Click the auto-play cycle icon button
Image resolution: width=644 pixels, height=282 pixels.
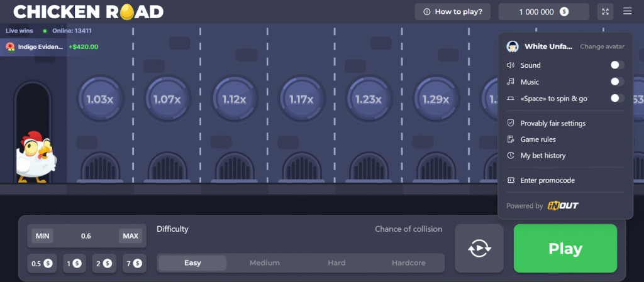479,249
